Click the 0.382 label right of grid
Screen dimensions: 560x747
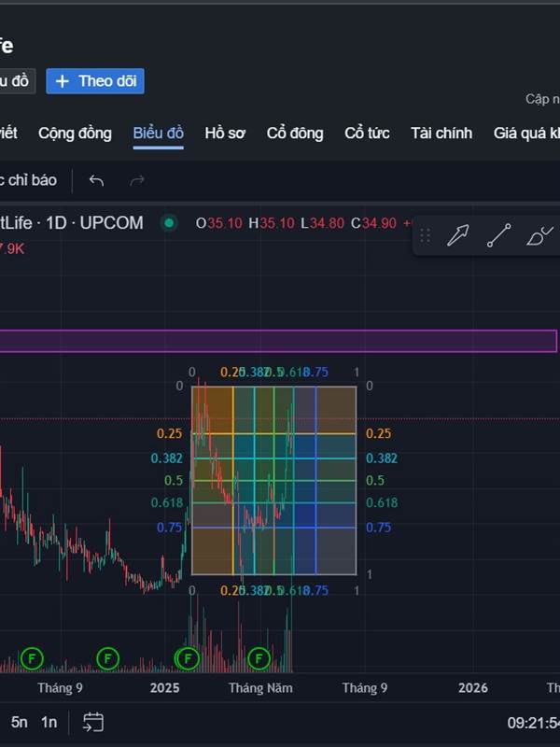point(382,458)
